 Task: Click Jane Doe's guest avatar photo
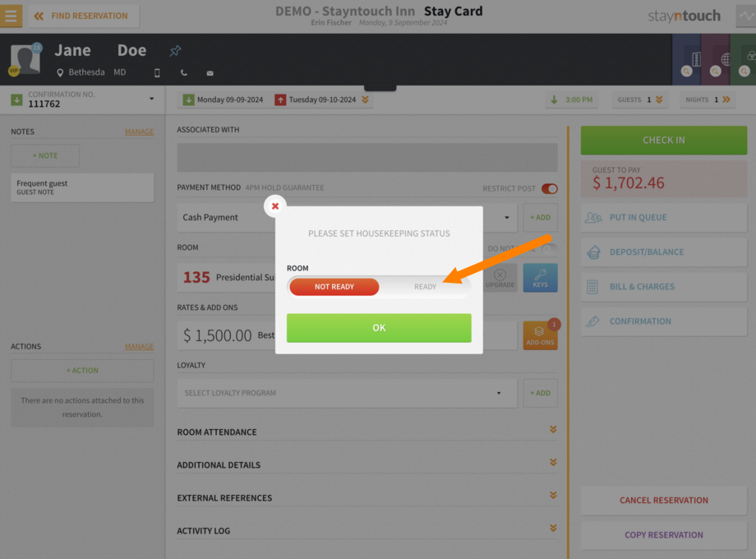25,59
